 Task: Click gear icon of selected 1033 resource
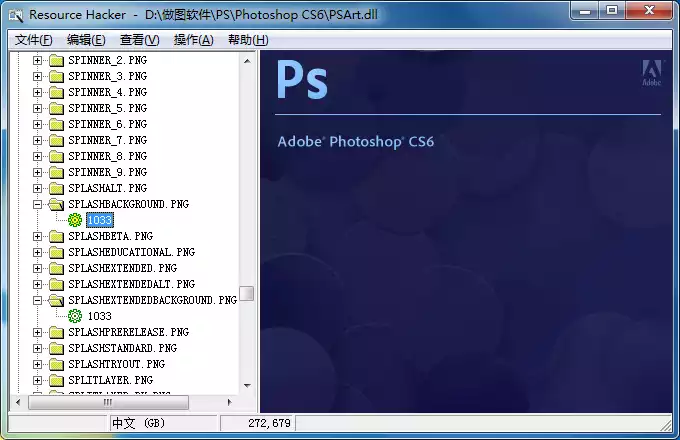coord(75,220)
